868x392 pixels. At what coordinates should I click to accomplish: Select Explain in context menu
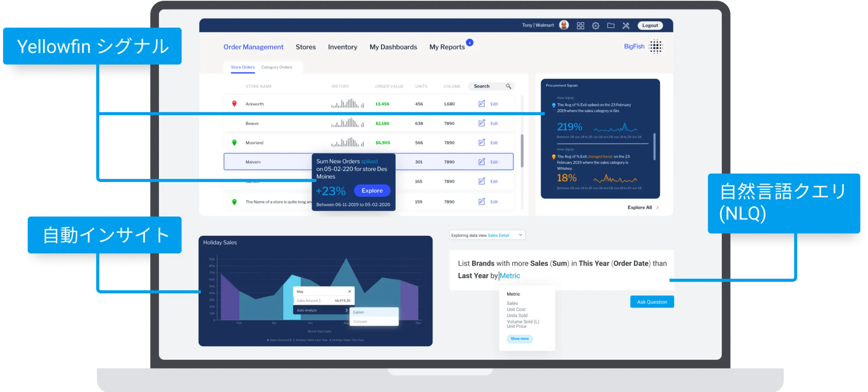pos(359,312)
